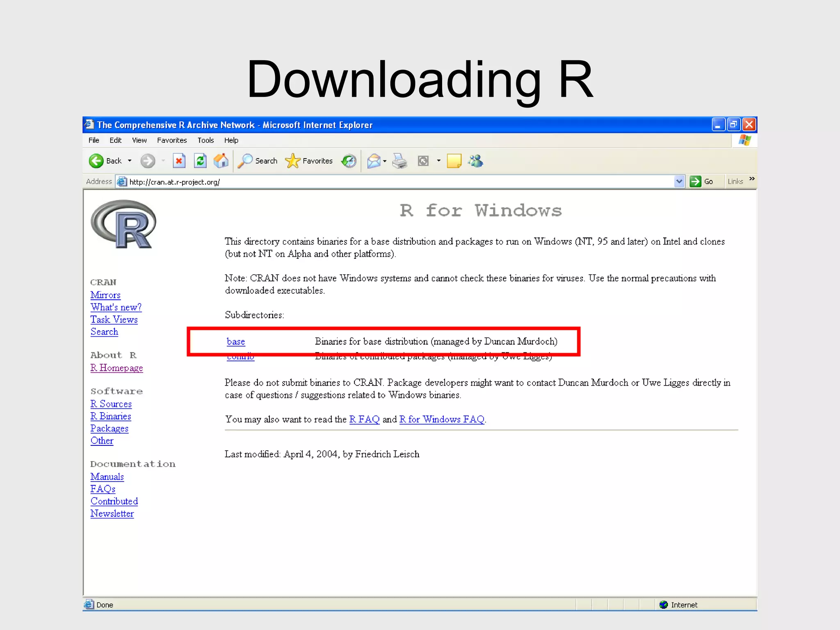Open the Manuals link
840x630 pixels.
(x=107, y=477)
